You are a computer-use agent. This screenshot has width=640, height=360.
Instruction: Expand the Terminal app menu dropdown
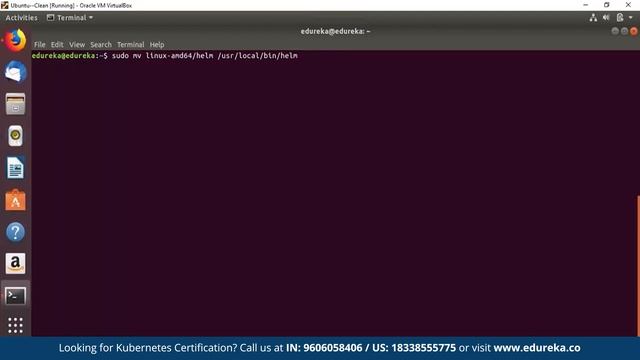70,18
